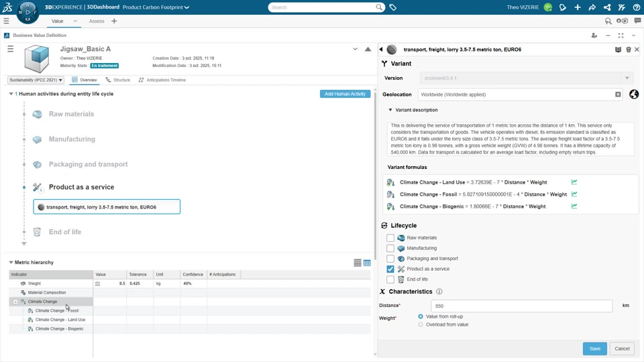The height and width of the screenshot is (362, 644).
Task: Add a new dashboard tab
Action: pos(114,21)
